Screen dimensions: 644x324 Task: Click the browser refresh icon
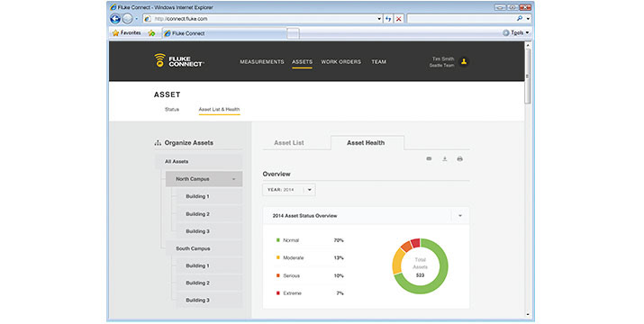[388, 19]
